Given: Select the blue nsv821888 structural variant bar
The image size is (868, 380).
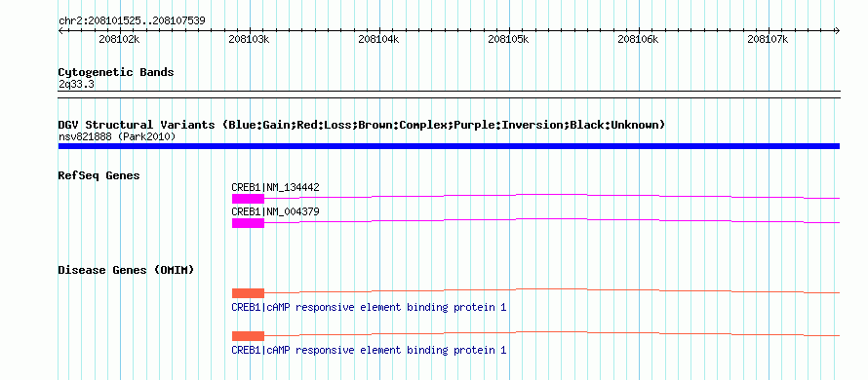Looking at the screenshot, I should (449, 146).
